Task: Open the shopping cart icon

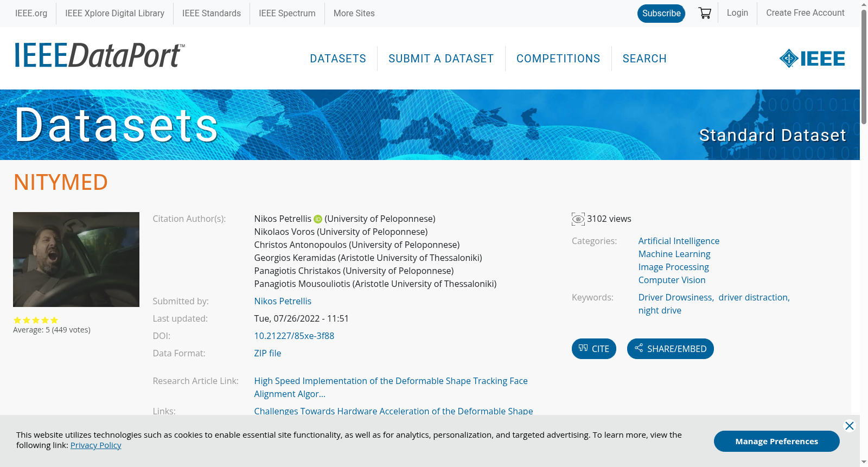Action: pos(705,13)
